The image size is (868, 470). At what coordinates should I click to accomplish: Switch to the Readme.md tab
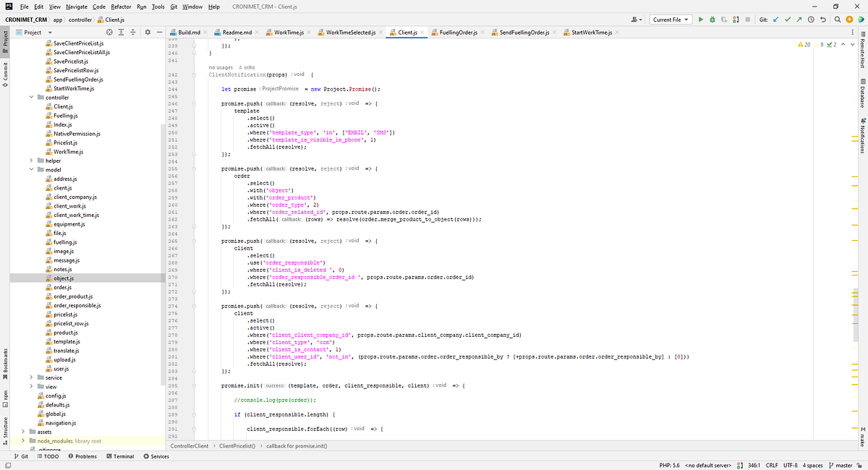click(237, 33)
